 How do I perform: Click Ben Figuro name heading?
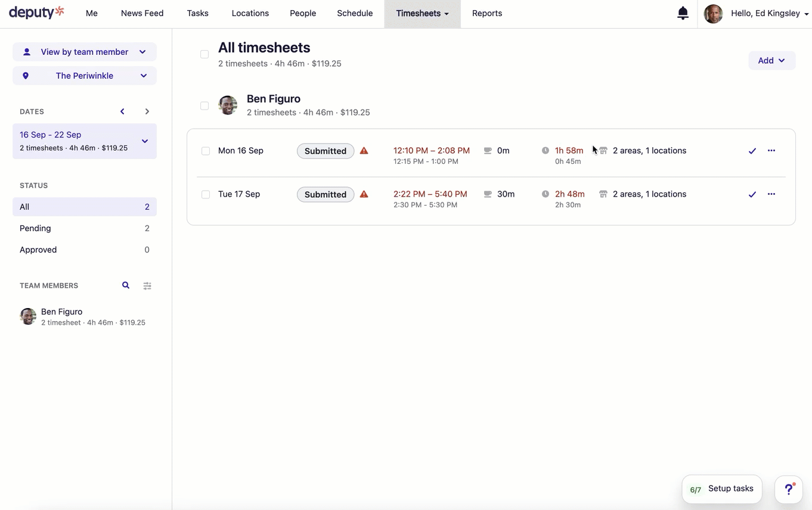(274, 99)
